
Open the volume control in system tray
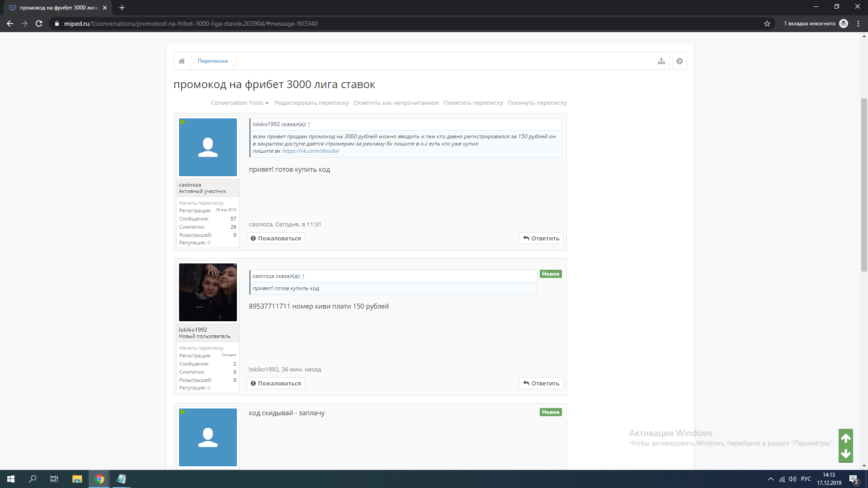click(x=793, y=479)
